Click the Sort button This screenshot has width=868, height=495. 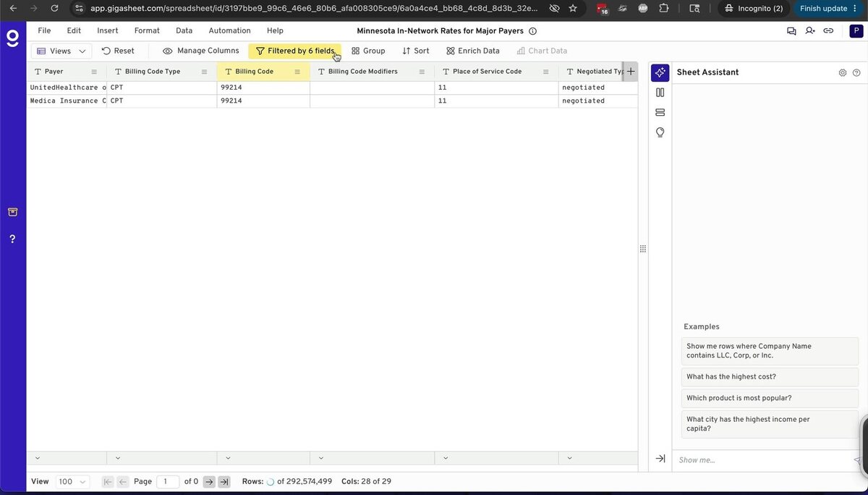coord(416,51)
